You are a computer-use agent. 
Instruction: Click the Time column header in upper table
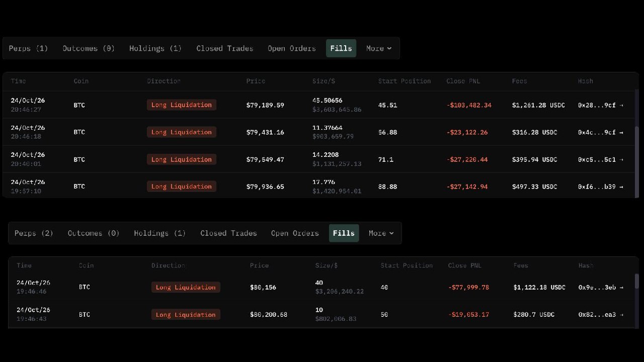[18, 81]
